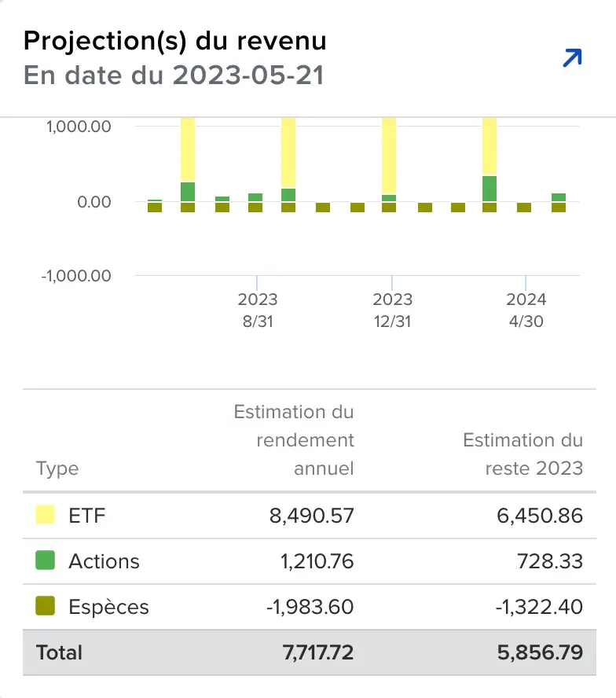
Task: Click the Estimation du rendement annuel header
Action: (294, 440)
